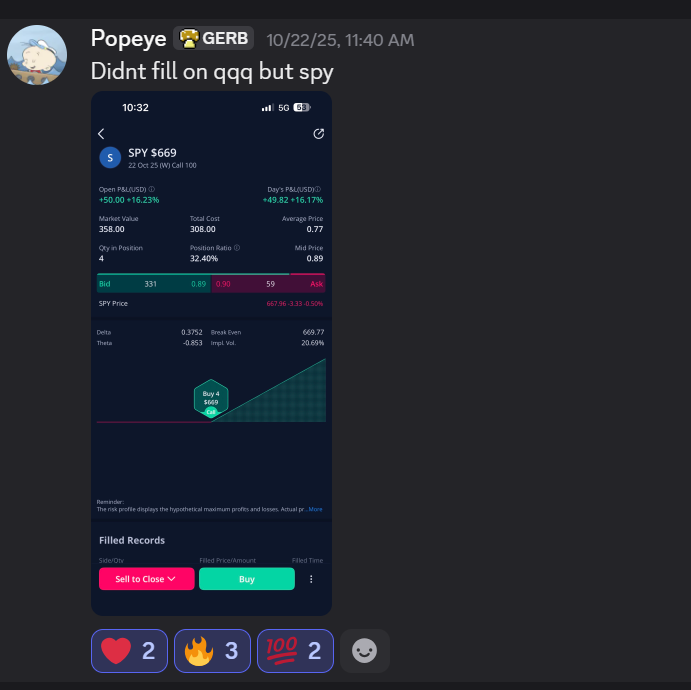Image resolution: width=691 pixels, height=690 pixels.
Task: Tap the back chevron arrow in screenshot
Action: pos(101,134)
